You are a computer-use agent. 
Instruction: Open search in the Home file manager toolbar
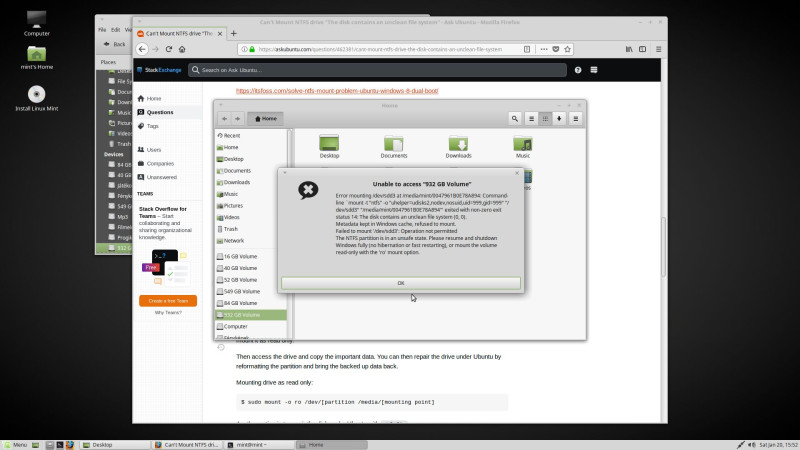[x=515, y=119]
